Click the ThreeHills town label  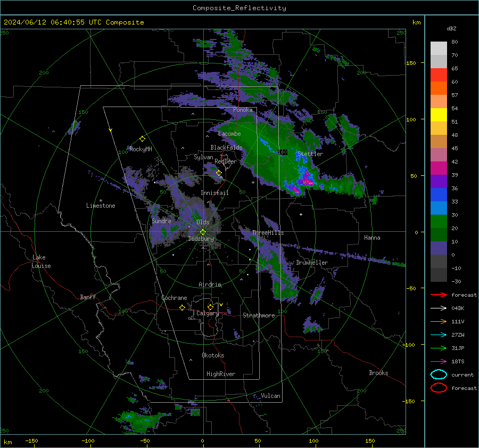coord(268,233)
